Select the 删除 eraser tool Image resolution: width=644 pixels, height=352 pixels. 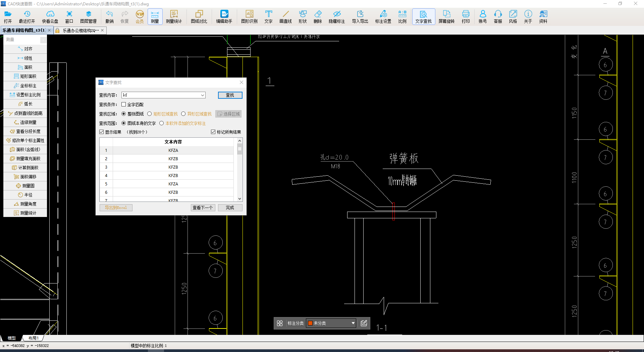[318, 16]
